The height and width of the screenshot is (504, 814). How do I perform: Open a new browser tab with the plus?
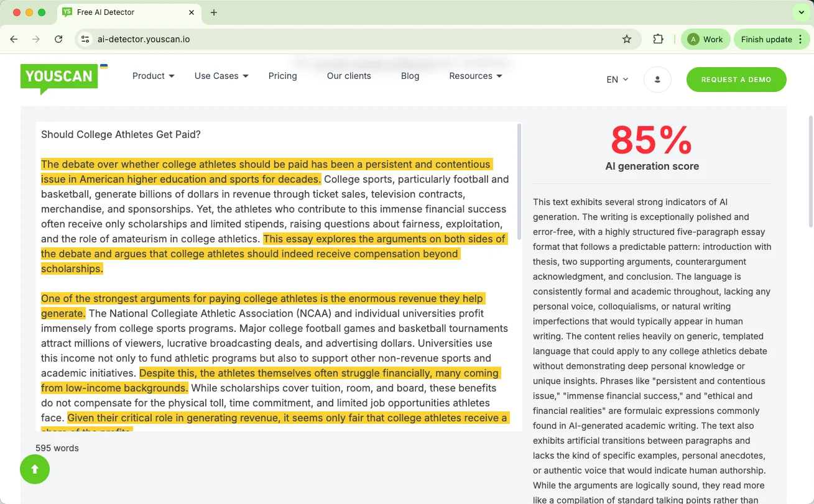[214, 12]
